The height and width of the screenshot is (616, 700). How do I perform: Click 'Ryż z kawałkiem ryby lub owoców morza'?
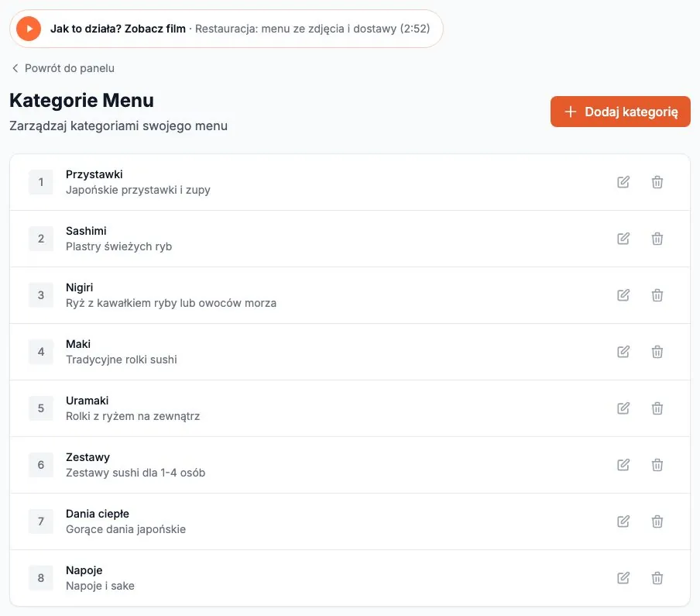[171, 303]
